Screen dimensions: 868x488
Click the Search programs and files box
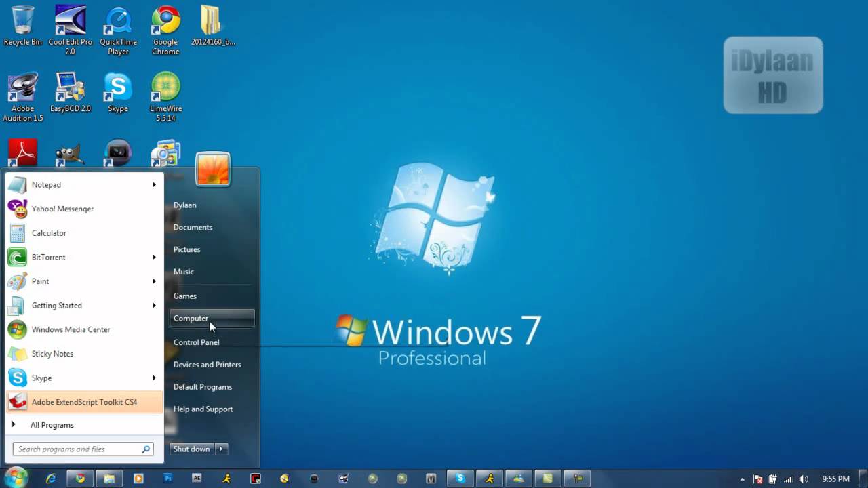click(83, 449)
